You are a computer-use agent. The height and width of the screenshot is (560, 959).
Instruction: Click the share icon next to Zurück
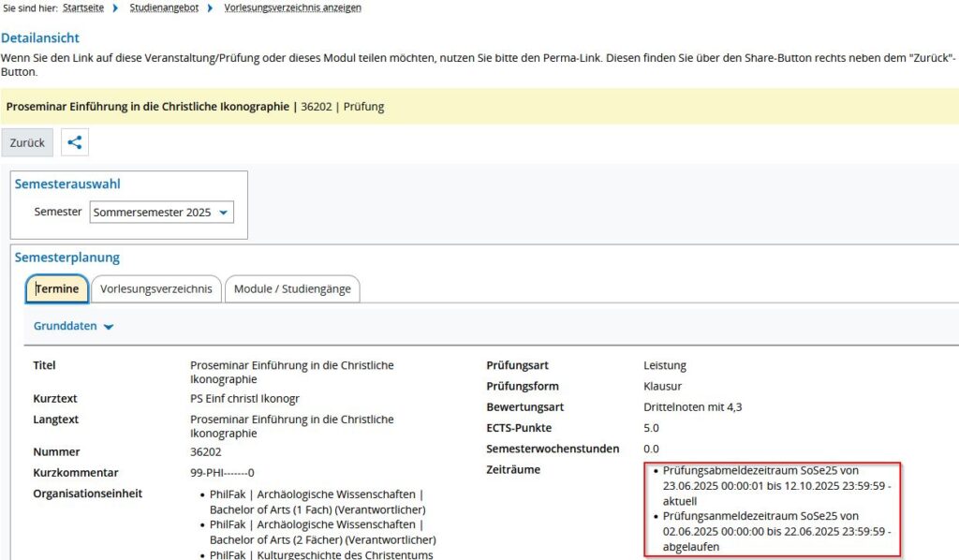click(75, 142)
